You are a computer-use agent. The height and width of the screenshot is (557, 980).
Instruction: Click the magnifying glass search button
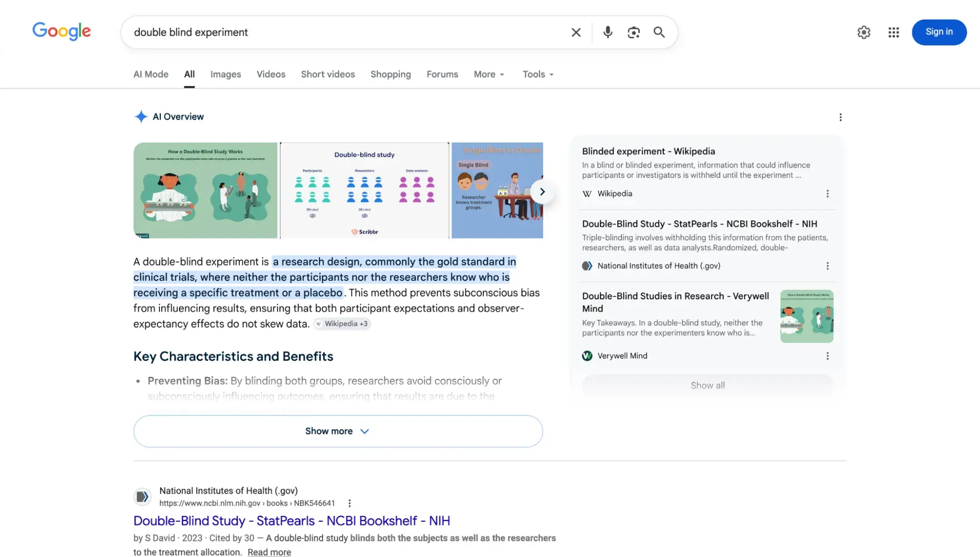coord(659,32)
